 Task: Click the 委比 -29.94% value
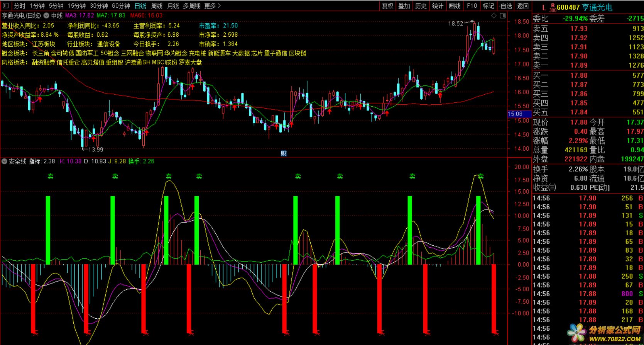pos(575,18)
